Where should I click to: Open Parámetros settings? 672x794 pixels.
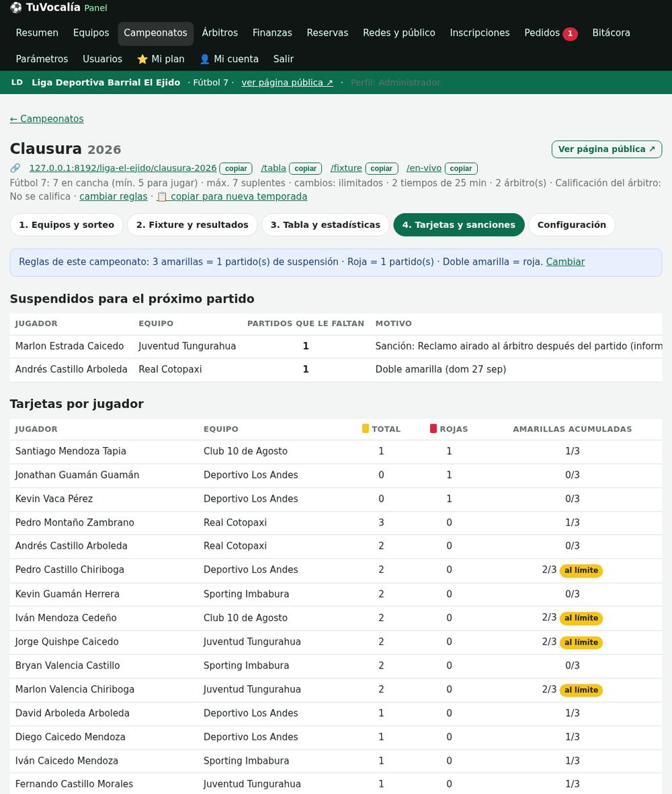click(42, 59)
